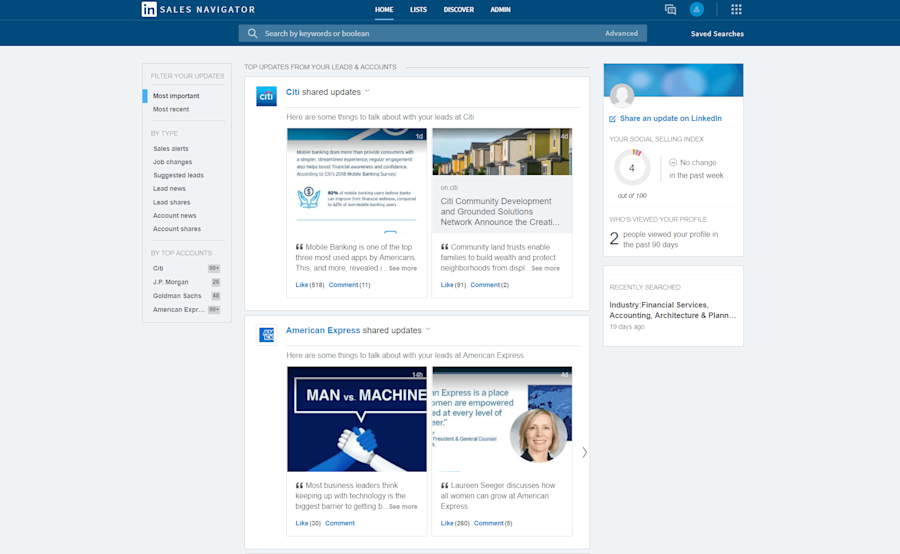Image resolution: width=900 pixels, height=554 pixels.
Task: Filter updates by Sales alerts
Action: [x=170, y=149]
